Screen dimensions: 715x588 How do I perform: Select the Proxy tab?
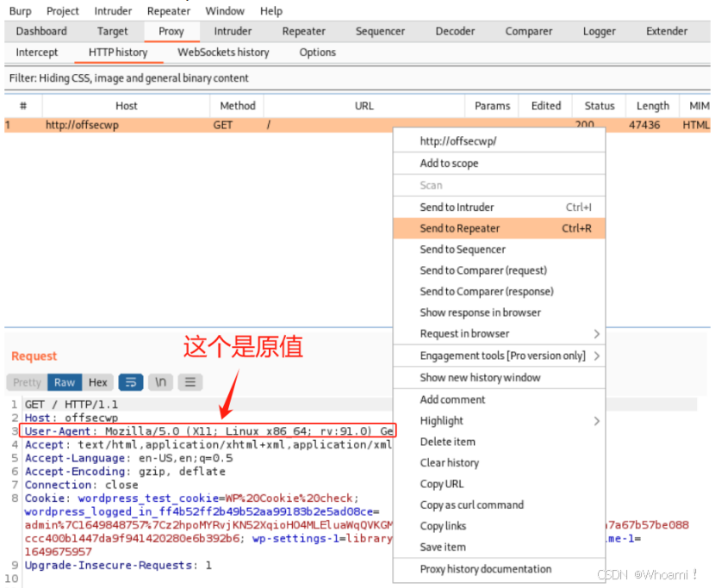[171, 31]
